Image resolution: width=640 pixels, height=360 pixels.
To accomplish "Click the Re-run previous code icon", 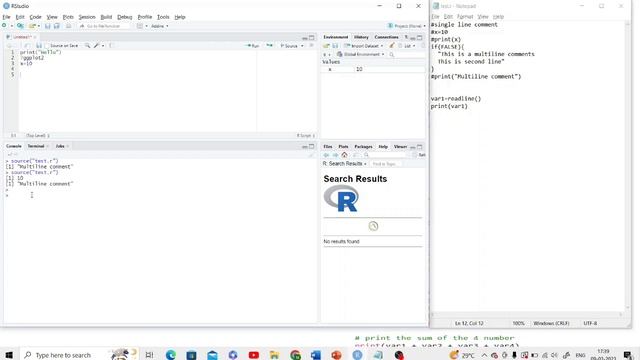I will click(269, 46).
